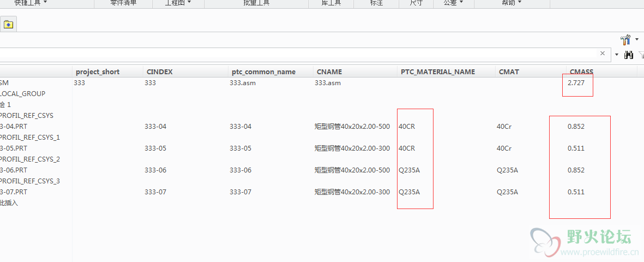Click the CNAME cell in row 333-06

click(x=352, y=170)
